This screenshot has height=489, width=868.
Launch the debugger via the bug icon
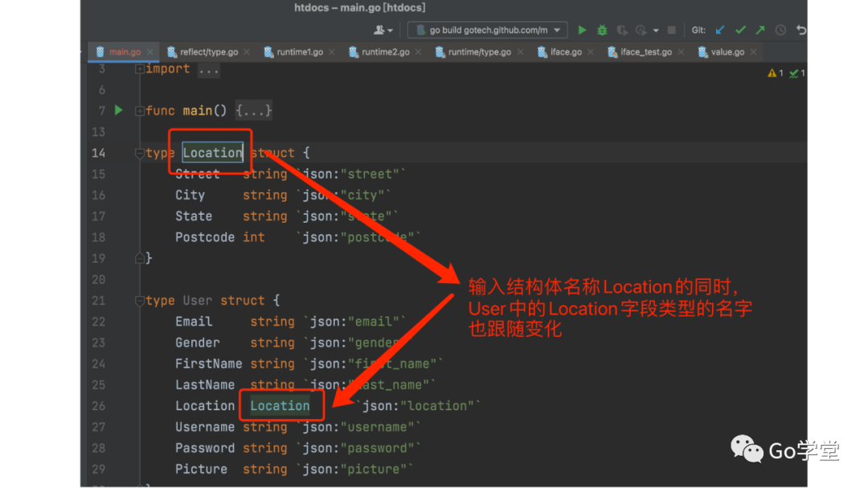tap(602, 30)
